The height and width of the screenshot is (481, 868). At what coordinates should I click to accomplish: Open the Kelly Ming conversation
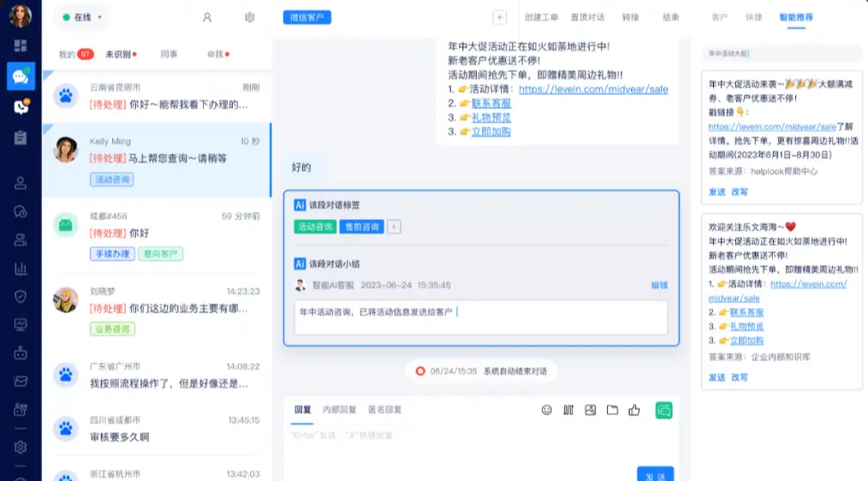(157, 160)
